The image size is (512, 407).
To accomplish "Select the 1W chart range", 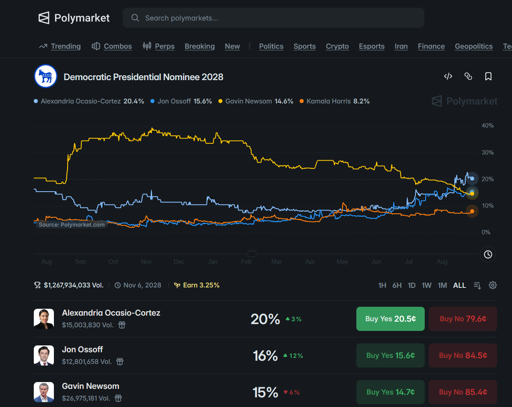I will pos(427,286).
